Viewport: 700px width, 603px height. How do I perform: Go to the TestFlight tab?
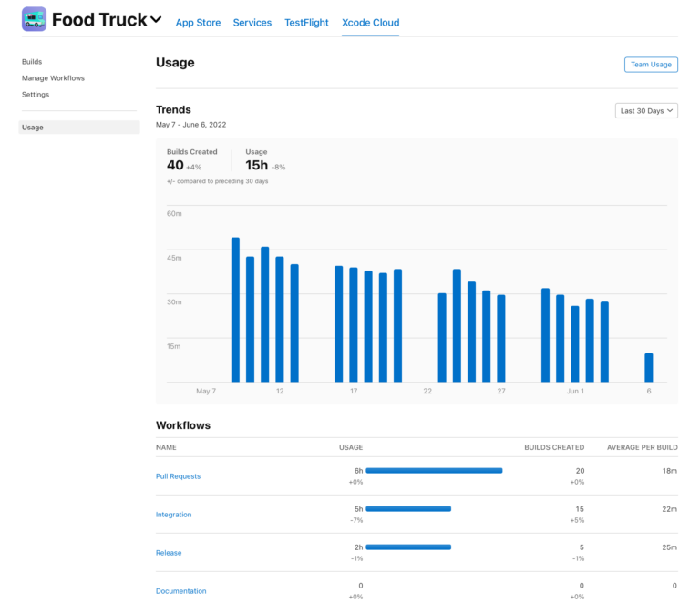click(x=306, y=23)
